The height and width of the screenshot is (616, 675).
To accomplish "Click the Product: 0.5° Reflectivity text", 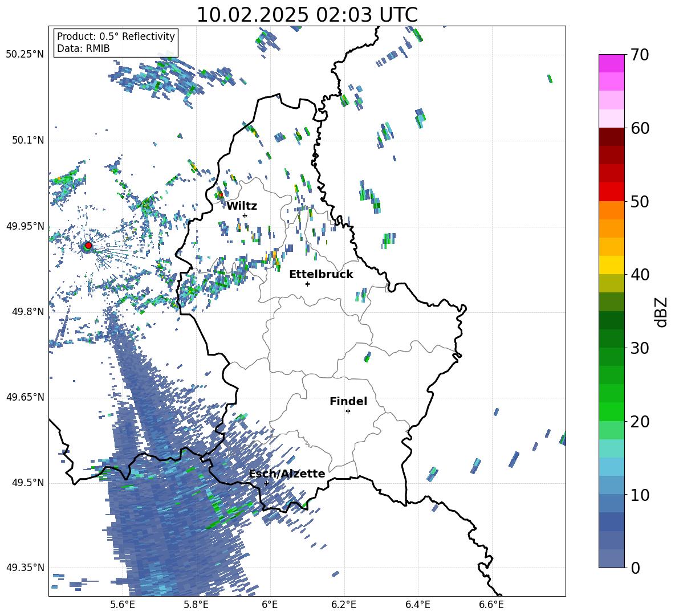I will point(116,36).
